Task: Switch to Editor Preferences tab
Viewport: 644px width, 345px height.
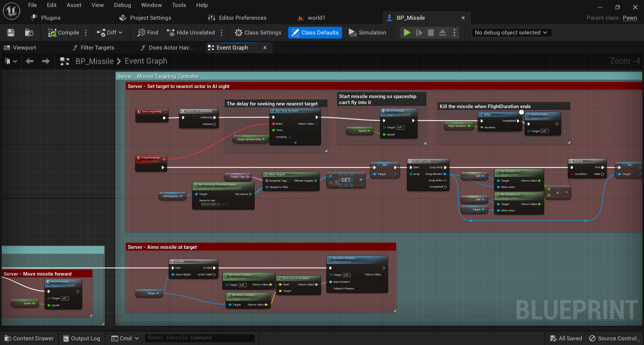Action: click(237, 18)
